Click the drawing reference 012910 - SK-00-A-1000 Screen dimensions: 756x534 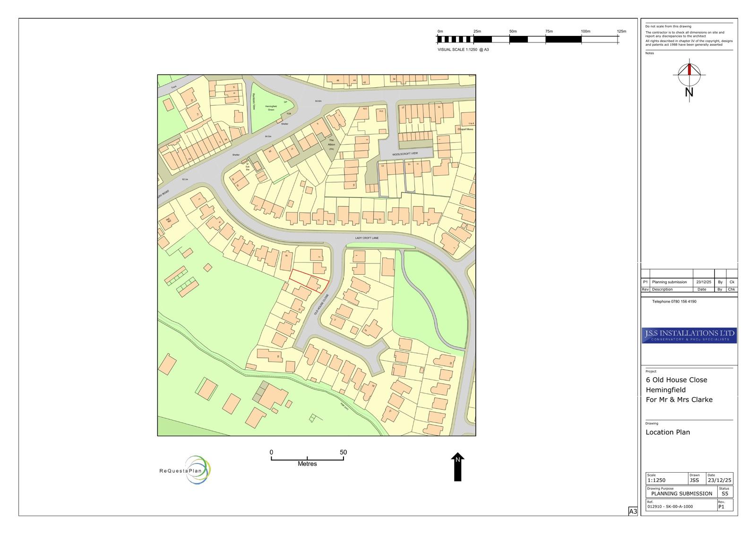click(670, 507)
